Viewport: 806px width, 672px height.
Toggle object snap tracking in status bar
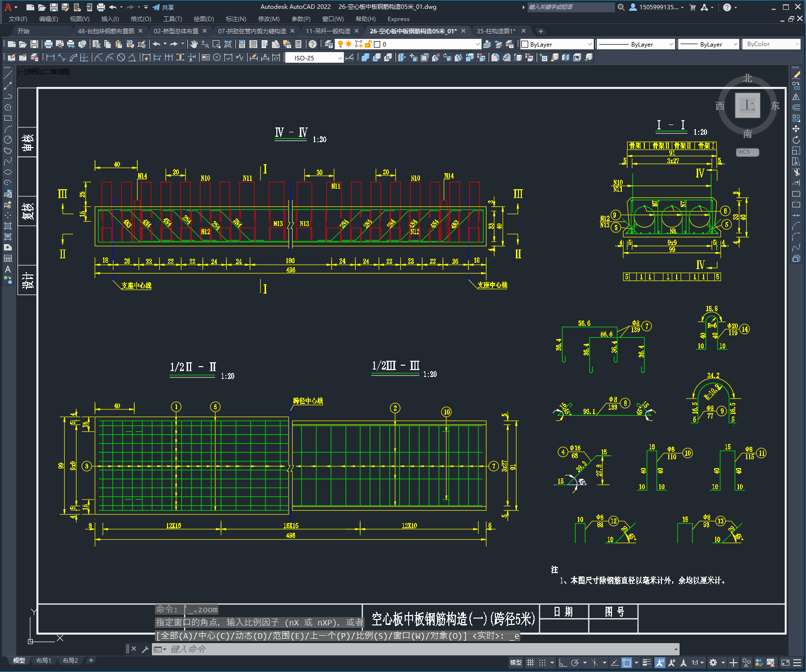tap(615, 663)
